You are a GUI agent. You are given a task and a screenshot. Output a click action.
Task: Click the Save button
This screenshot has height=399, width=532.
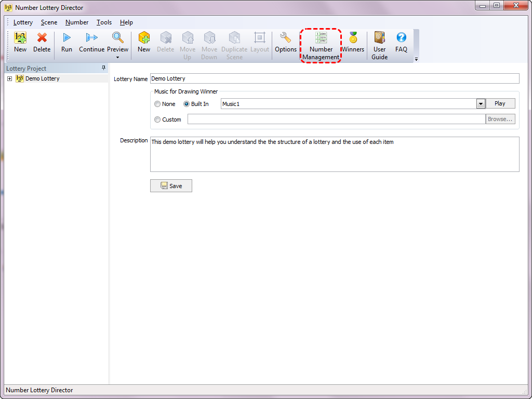point(171,186)
